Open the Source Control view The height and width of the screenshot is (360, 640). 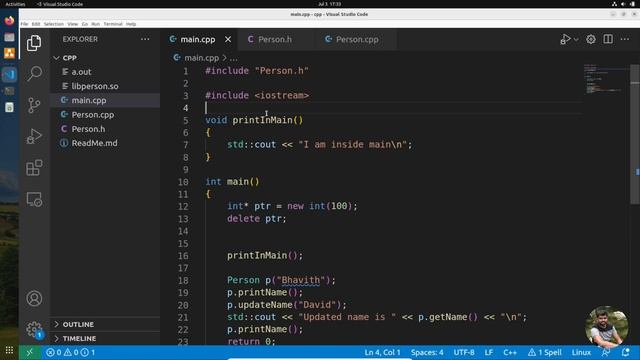pos(34,105)
